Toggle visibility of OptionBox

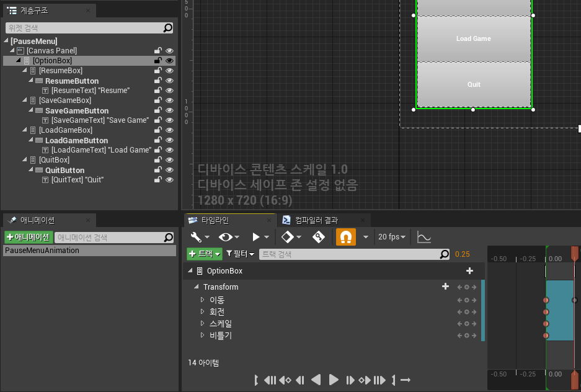coord(169,60)
